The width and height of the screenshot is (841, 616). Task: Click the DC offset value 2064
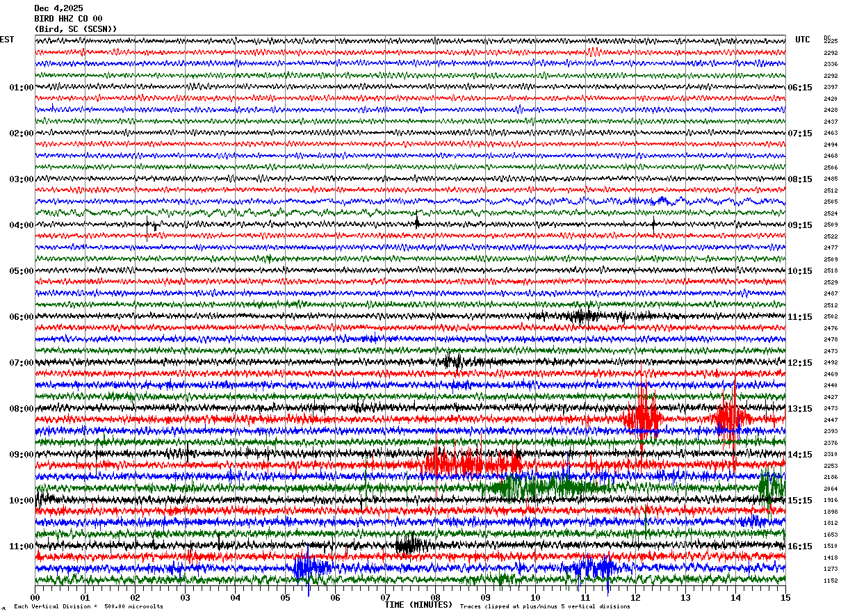[831, 489]
